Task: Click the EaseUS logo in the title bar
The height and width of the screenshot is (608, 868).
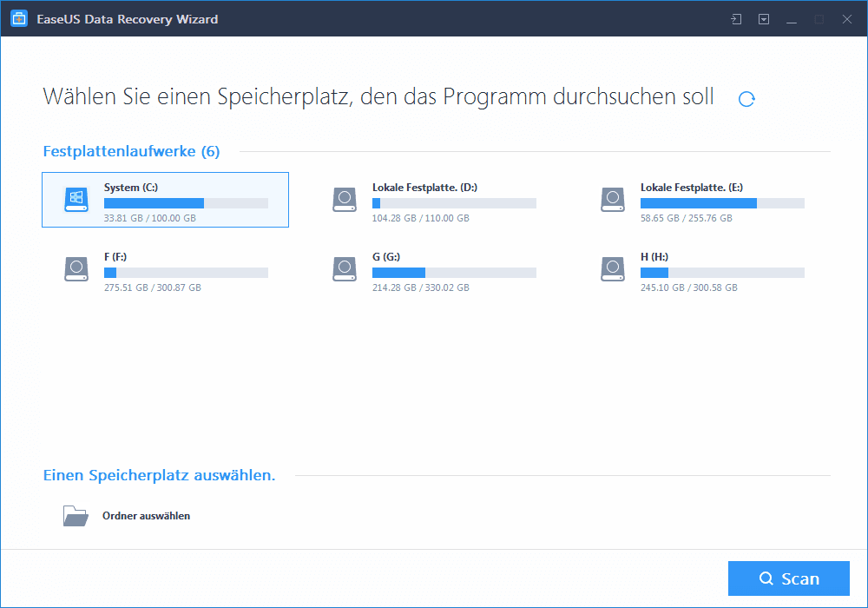Action: click(18, 18)
